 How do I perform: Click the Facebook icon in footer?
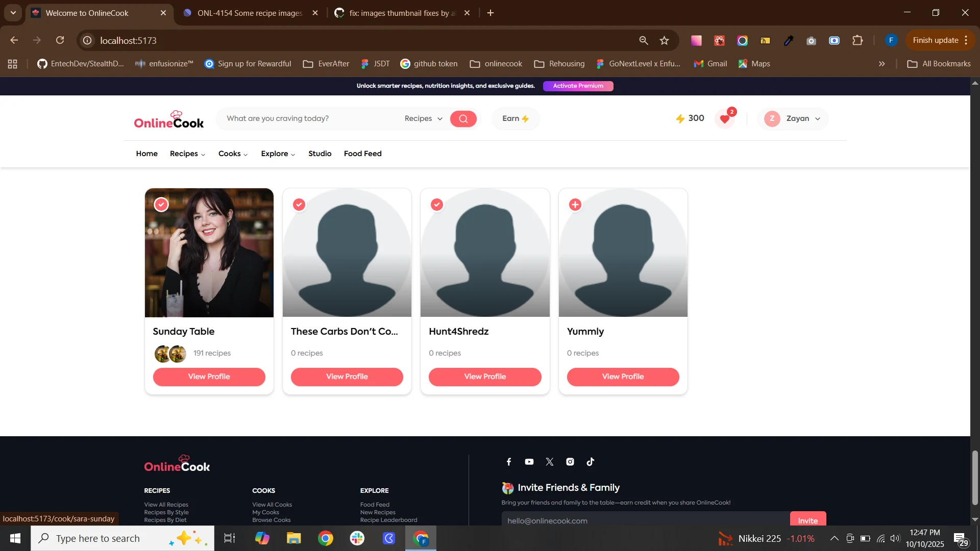click(509, 462)
